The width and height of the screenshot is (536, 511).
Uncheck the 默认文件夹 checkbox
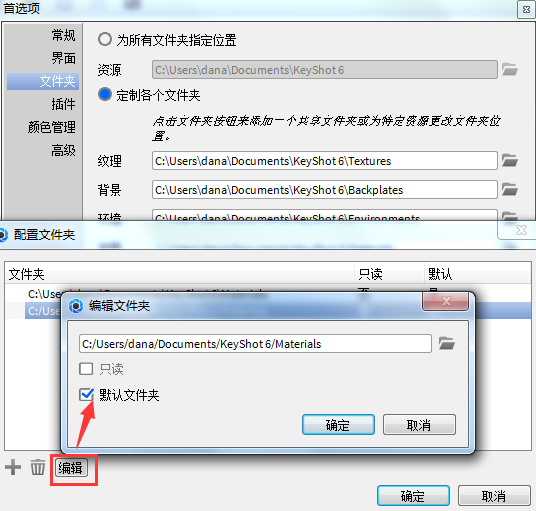(86, 395)
